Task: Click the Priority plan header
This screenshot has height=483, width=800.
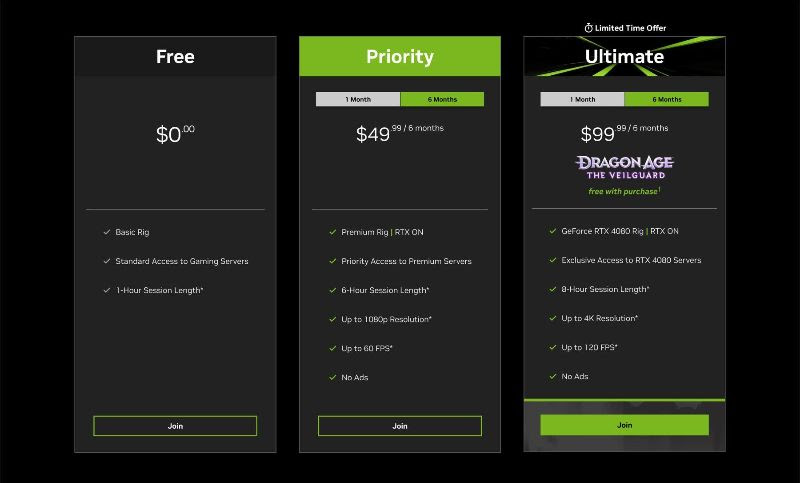Action: [x=400, y=57]
